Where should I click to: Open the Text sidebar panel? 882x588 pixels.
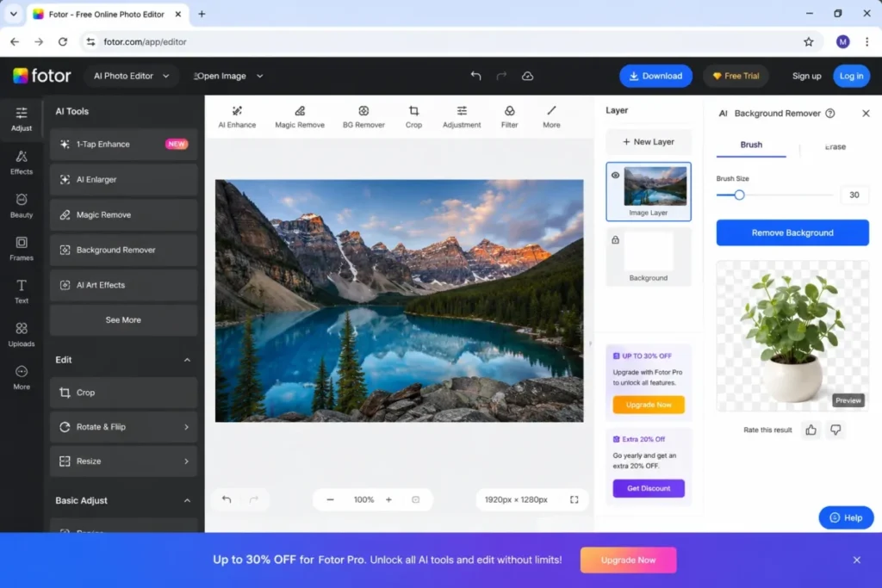pos(22,292)
